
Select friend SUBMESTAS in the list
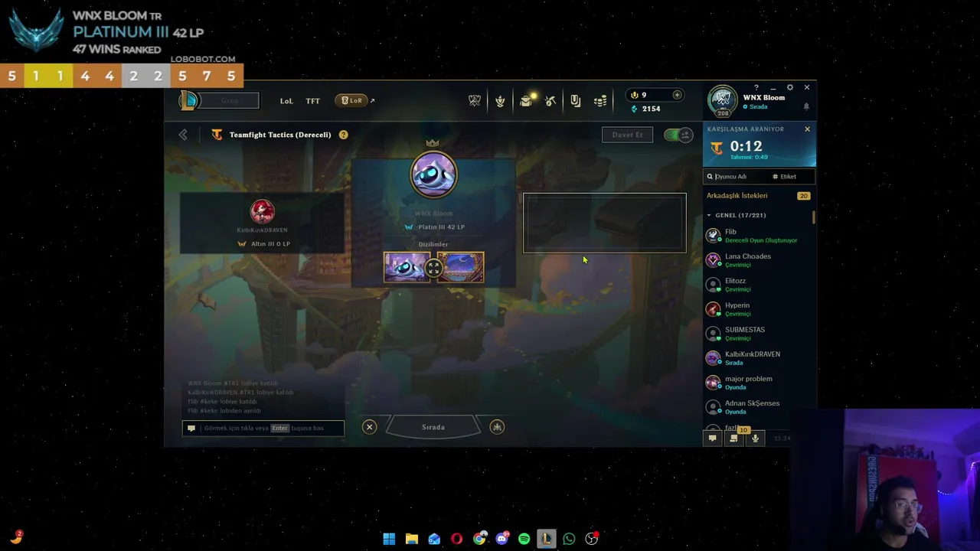758,333
